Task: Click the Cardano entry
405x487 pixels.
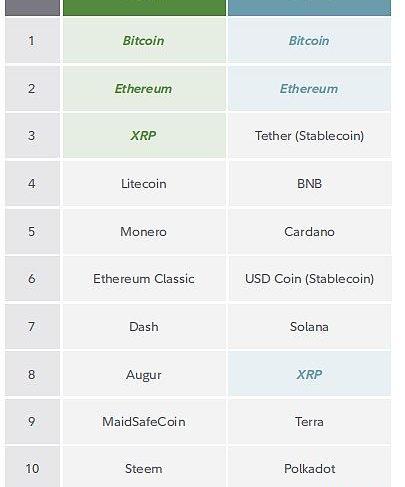Action: 309,231
